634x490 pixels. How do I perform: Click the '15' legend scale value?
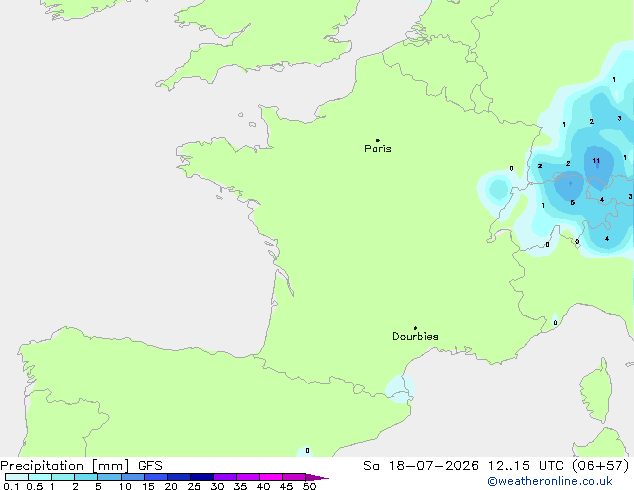coord(148,486)
